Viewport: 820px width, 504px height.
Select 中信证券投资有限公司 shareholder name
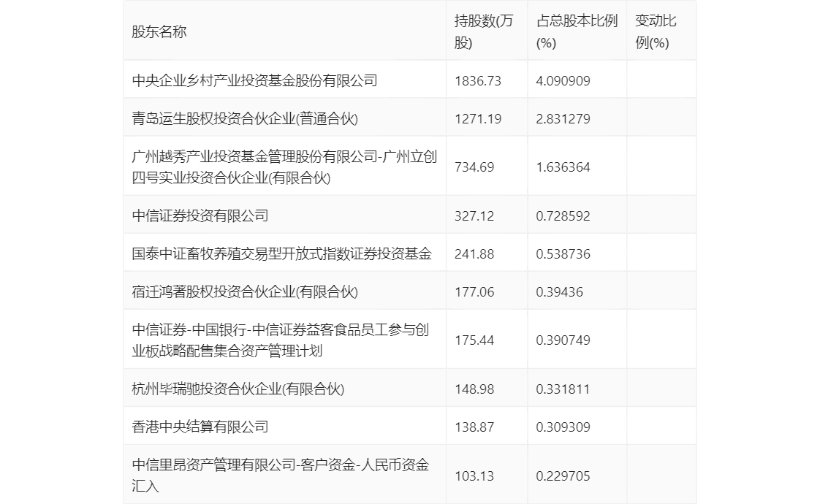pos(200,215)
